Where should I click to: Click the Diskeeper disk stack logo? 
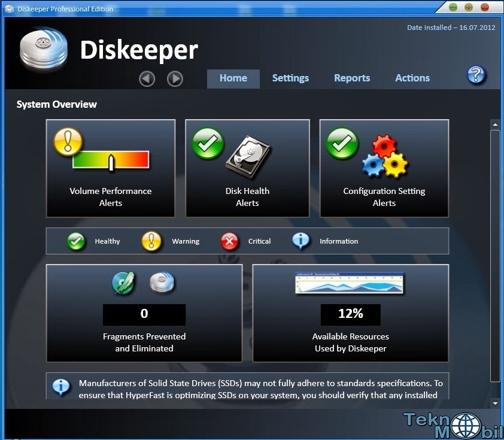coord(43,48)
